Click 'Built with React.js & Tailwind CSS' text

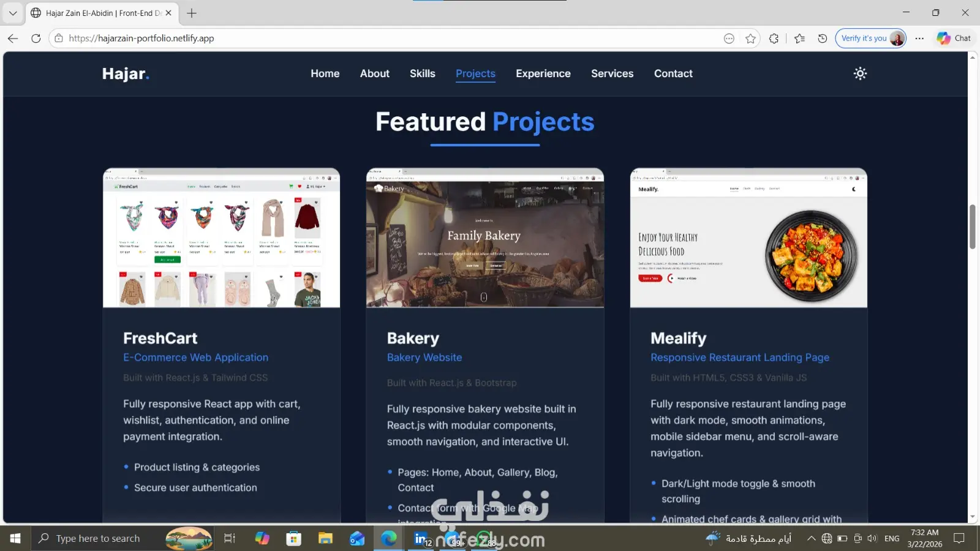pos(195,378)
